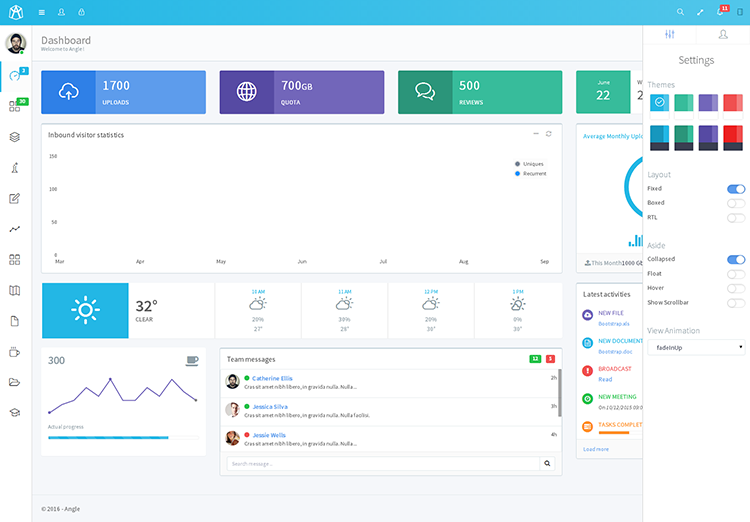Open the map icon in sidebar
750x522 pixels.
point(15,290)
